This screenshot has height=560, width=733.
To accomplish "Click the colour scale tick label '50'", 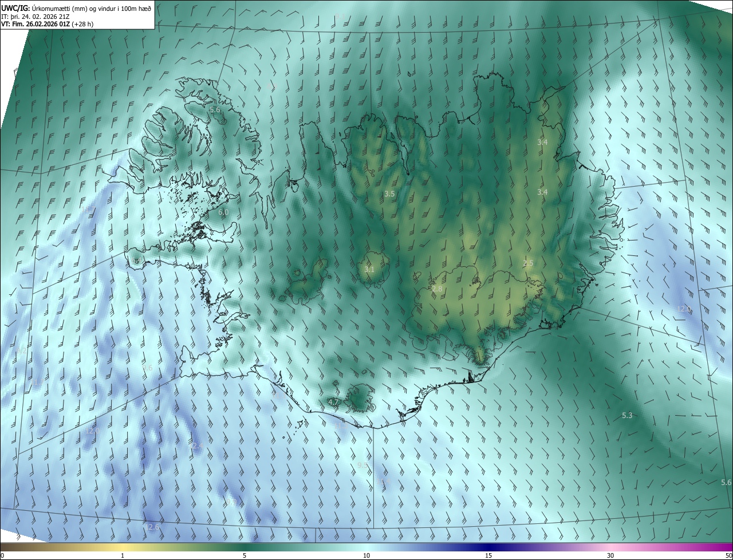I will (x=728, y=555).
